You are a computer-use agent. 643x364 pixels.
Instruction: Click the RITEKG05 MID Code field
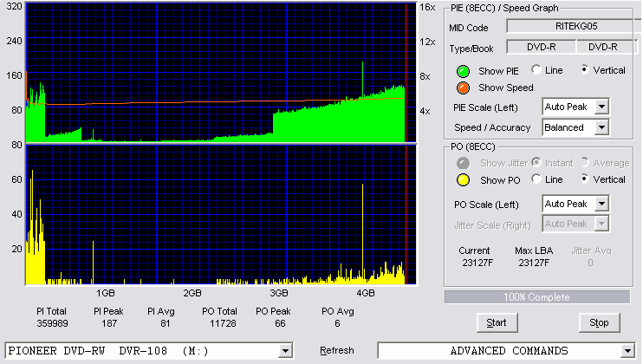pyautogui.click(x=575, y=26)
